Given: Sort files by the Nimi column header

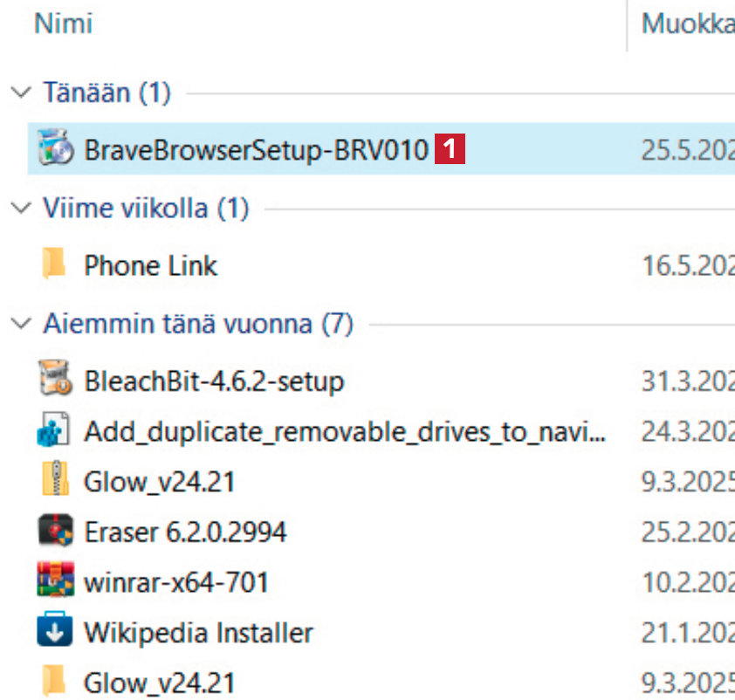Looking at the screenshot, I should pyautogui.click(x=63, y=24).
